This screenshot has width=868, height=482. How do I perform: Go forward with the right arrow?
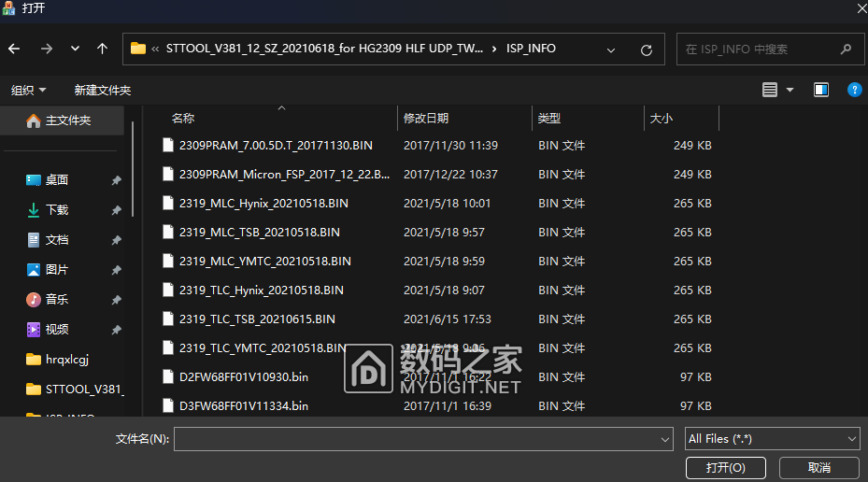47,49
